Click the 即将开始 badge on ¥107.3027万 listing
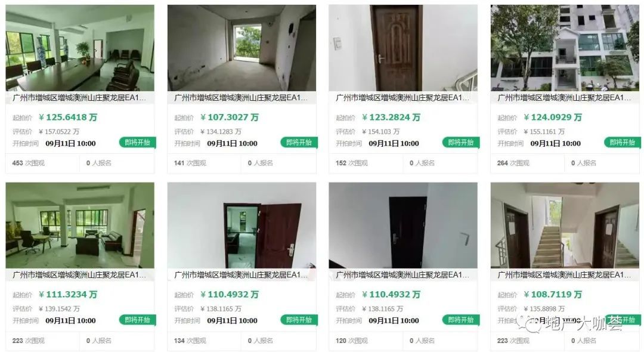 tap(299, 143)
